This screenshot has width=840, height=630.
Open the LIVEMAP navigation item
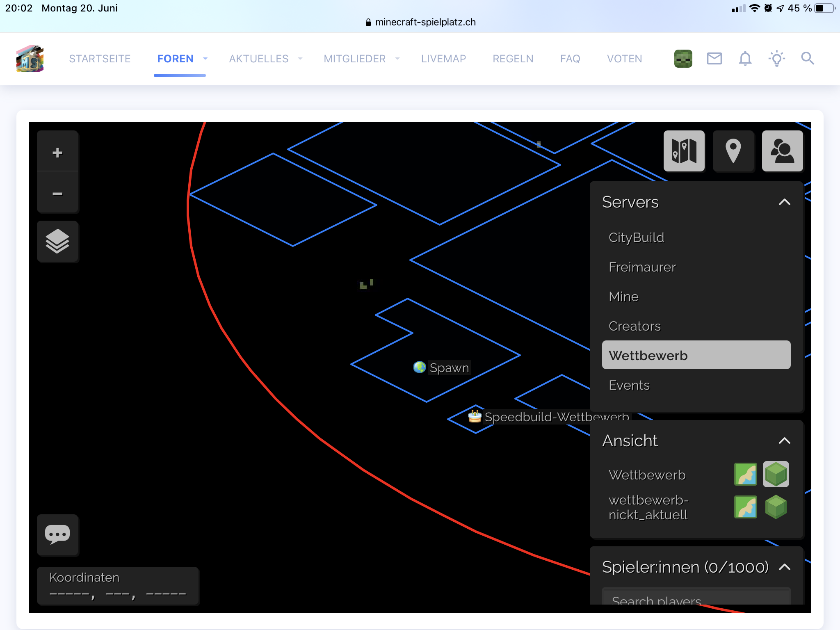pos(443,59)
